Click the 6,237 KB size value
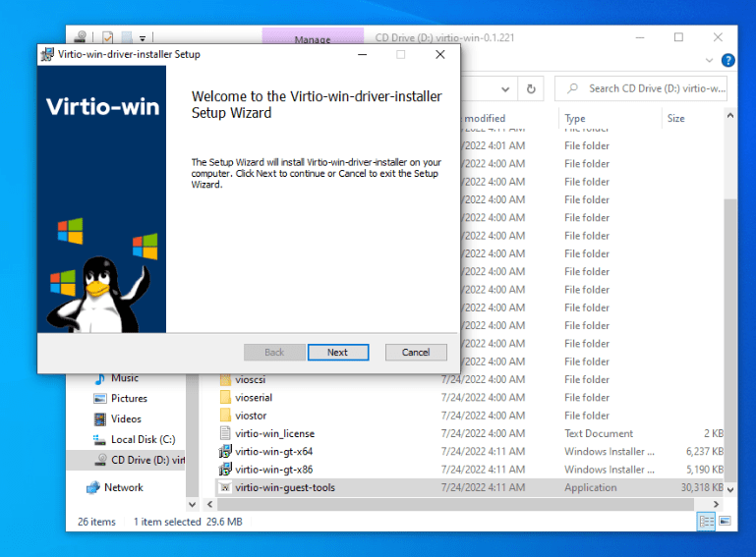756x557 pixels. 705,452
